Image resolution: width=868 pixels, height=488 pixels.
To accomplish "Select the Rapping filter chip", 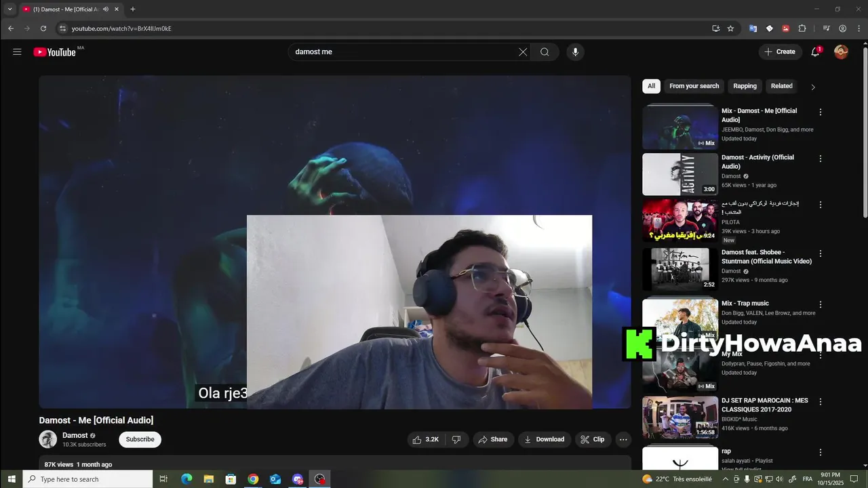I will click(x=745, y=86).
